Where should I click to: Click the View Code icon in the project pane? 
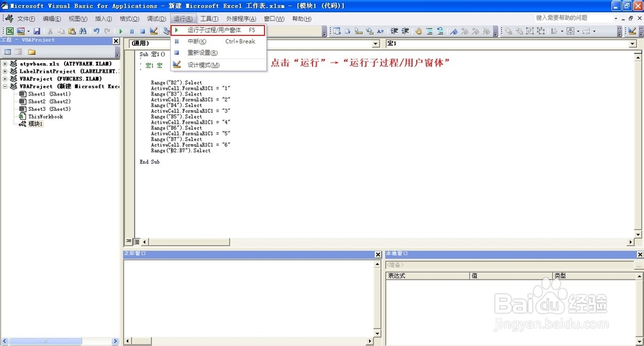7,52
